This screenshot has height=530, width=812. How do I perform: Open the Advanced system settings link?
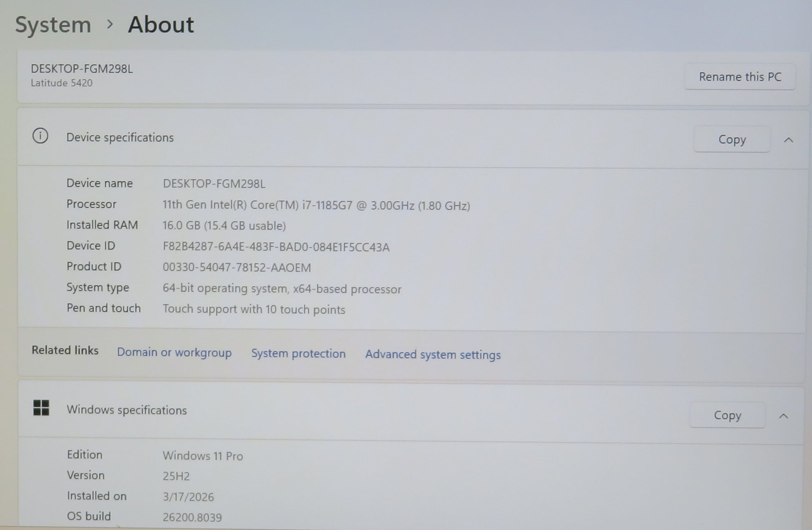coord(433,354)
